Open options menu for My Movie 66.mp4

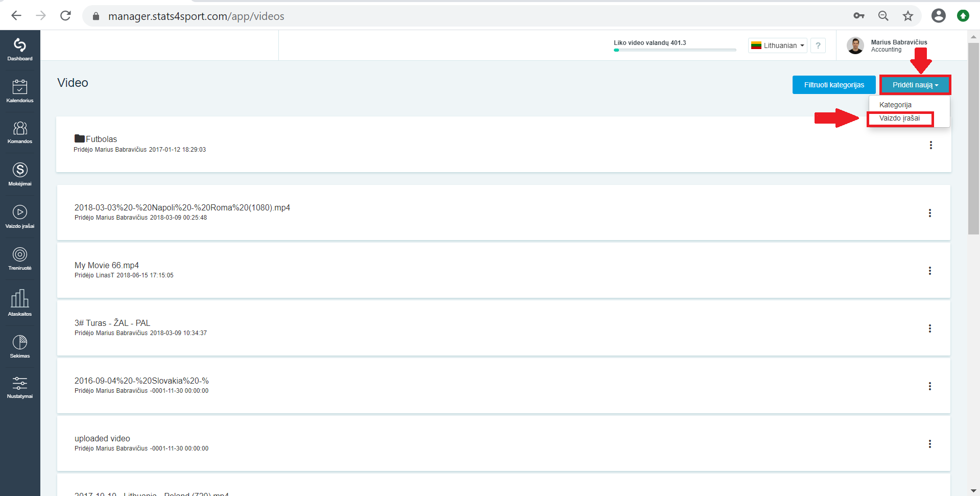930,271
